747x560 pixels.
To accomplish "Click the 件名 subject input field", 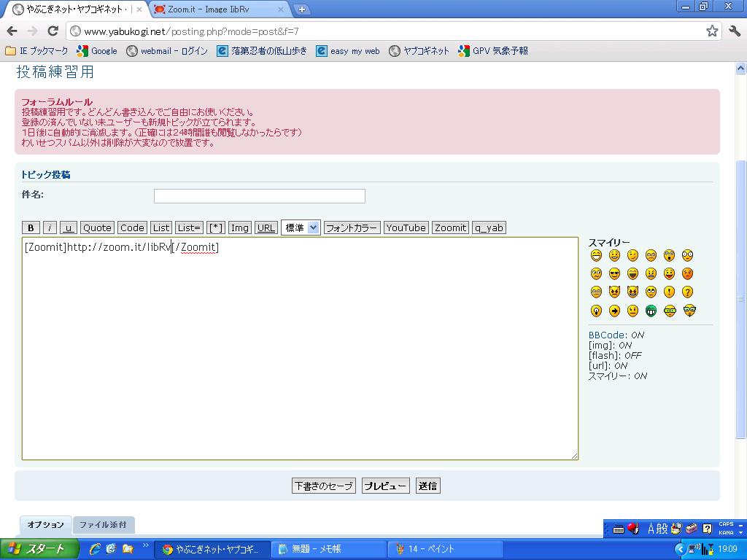I will tap(259, 195).
